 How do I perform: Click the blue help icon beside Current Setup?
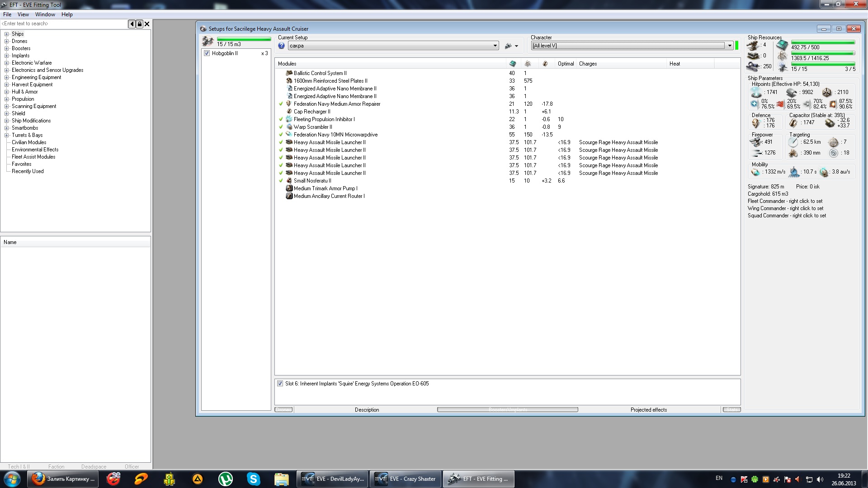coord(281,46)
